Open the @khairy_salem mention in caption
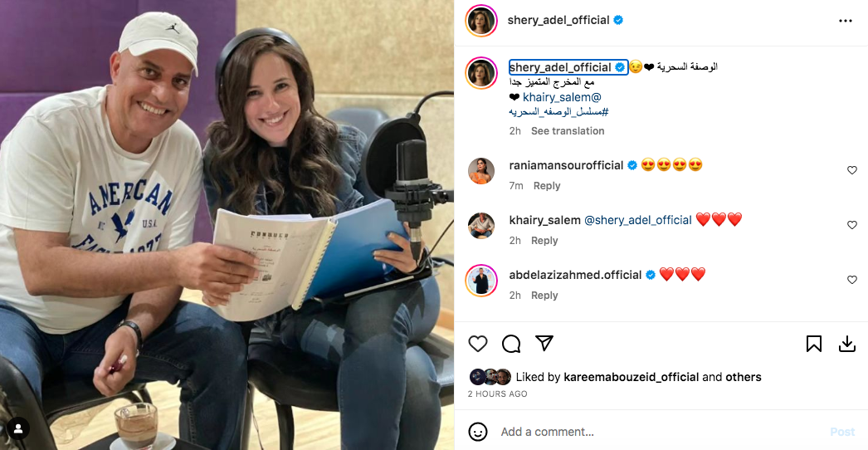The width and height of the screenshot is (868, 450). click(x=562, y=97)
